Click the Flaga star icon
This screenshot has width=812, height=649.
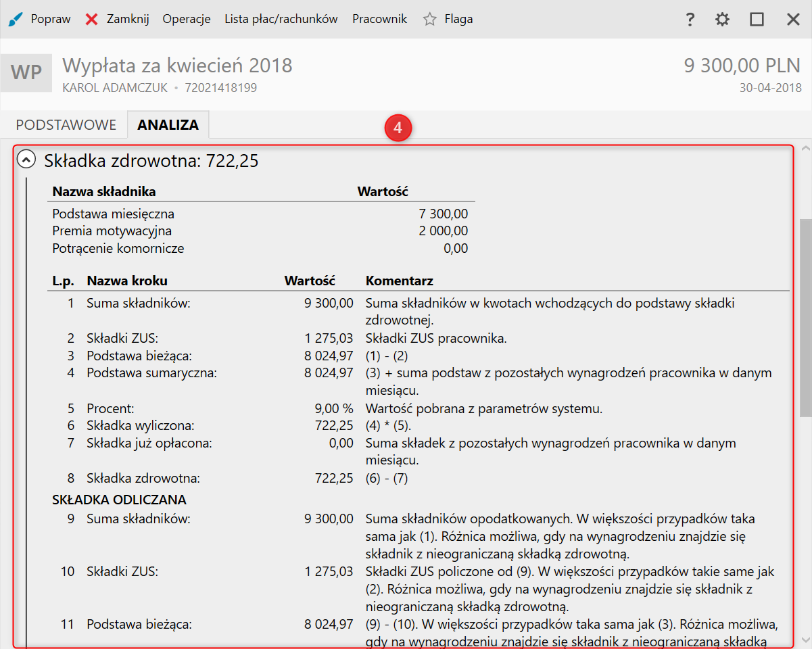(x=429, y=19)
